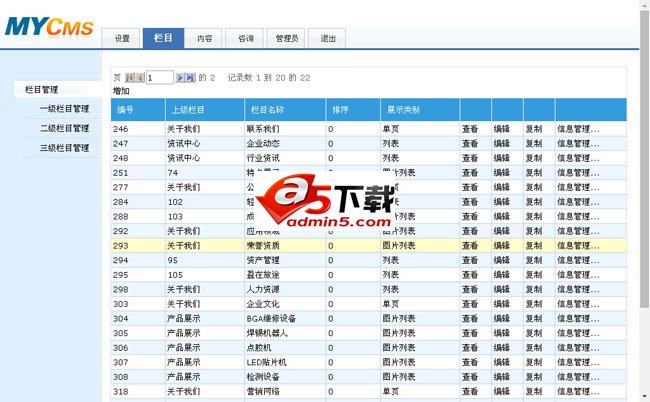Click 编辑 for row 293 荣誉资质

pos(502,245)
